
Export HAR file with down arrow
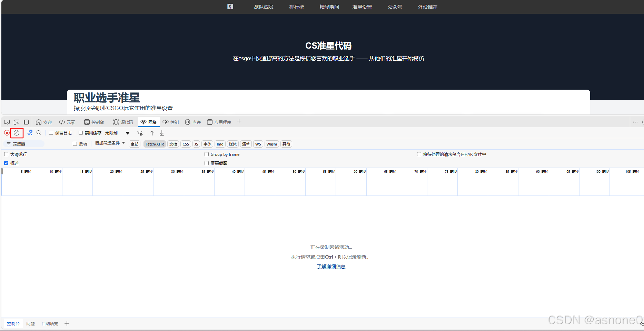[162, 133]
